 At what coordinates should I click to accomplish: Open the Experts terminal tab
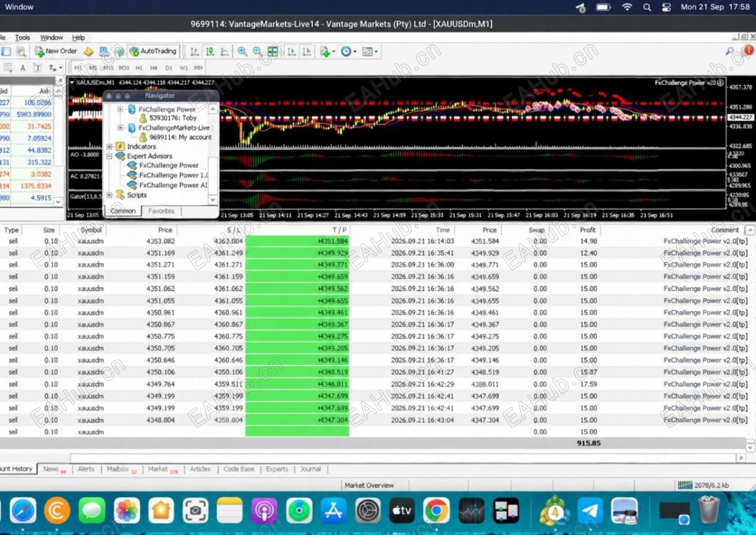click(277, 469)
